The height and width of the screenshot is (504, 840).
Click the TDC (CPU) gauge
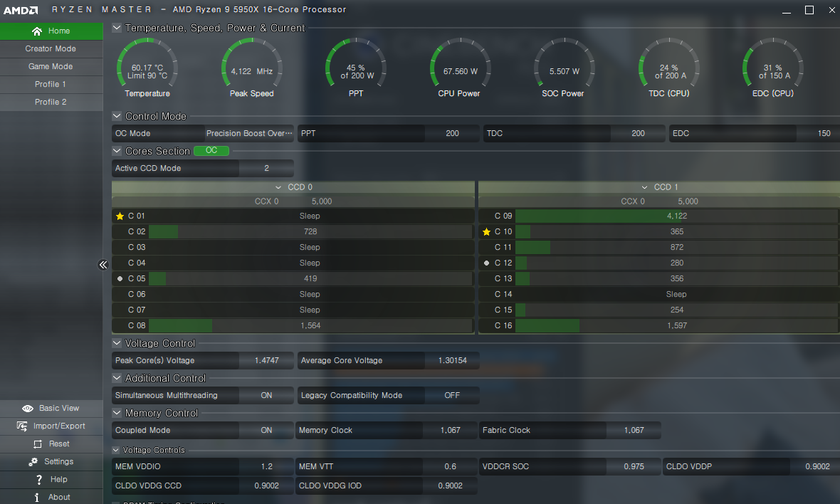[668, 68]
